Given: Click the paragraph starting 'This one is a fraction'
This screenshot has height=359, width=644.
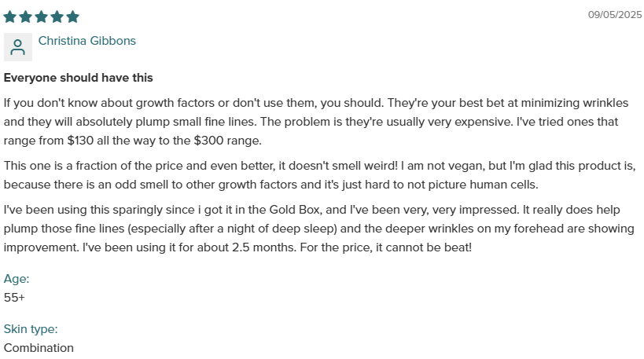Looking at the screenshot, I should pos(319,174).
